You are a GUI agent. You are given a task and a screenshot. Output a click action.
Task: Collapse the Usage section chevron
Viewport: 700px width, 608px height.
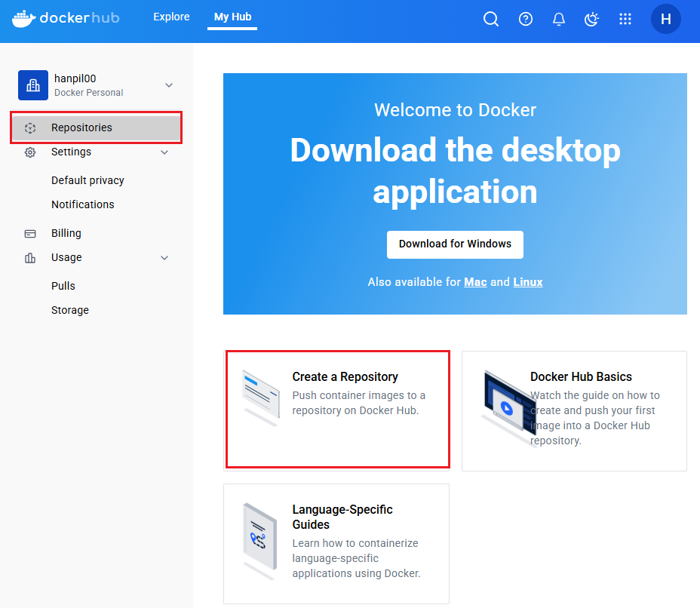[164, 258]
